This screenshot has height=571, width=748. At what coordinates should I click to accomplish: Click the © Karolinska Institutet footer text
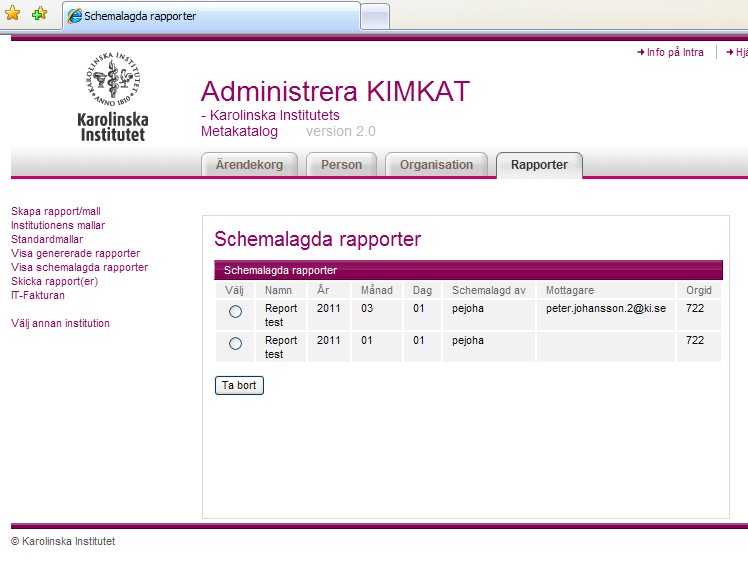[x=63, y=541]
